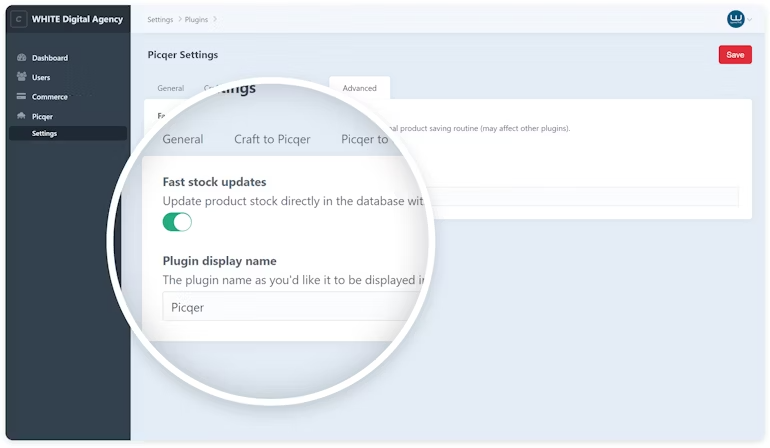Viewport: 770px width, 448px height.
Task: Switch to the General tab in magnified view
Action: point(183,140)
